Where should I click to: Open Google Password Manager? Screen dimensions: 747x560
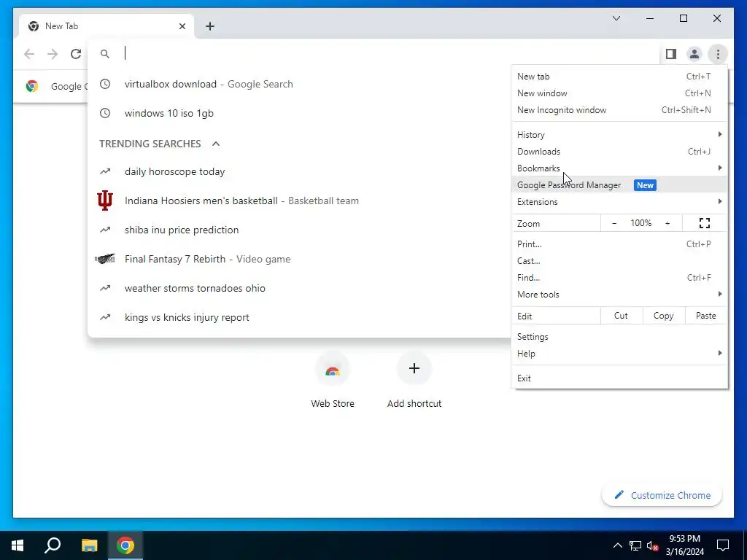coord(619,184)
